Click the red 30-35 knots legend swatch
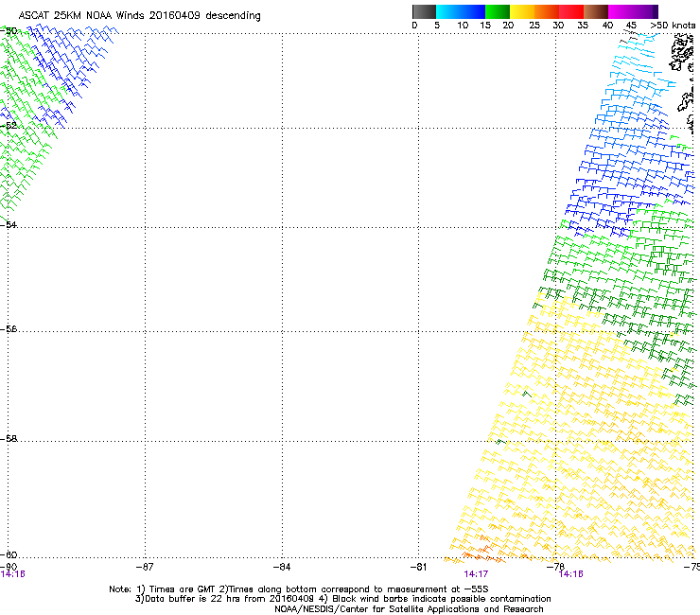This screenshot has width=700, height=615. point(571,11)
